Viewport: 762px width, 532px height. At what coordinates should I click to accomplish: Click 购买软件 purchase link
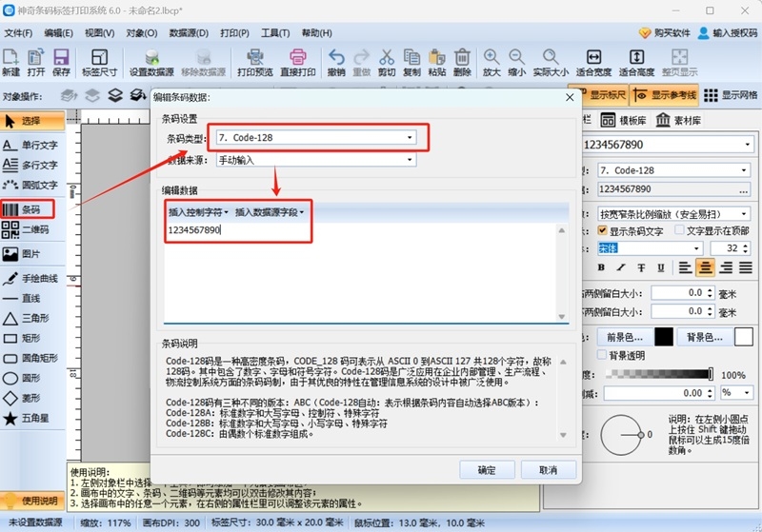tap(664, 33)
